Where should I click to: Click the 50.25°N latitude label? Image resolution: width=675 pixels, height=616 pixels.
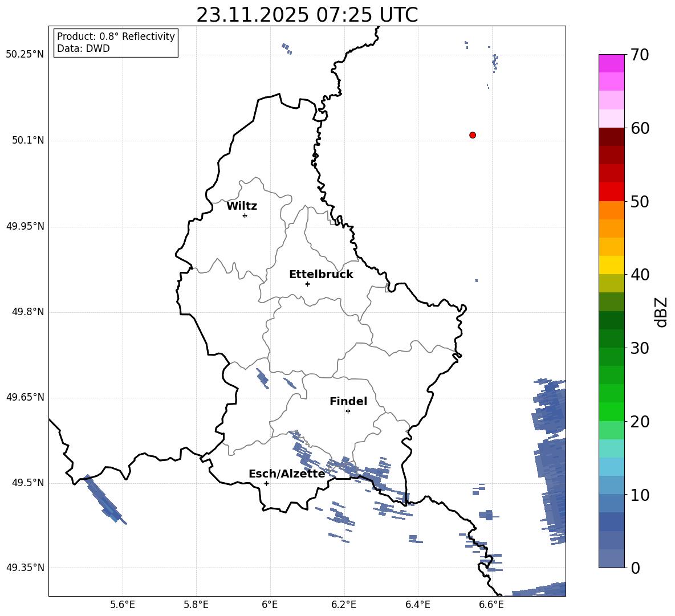[25, 55]
